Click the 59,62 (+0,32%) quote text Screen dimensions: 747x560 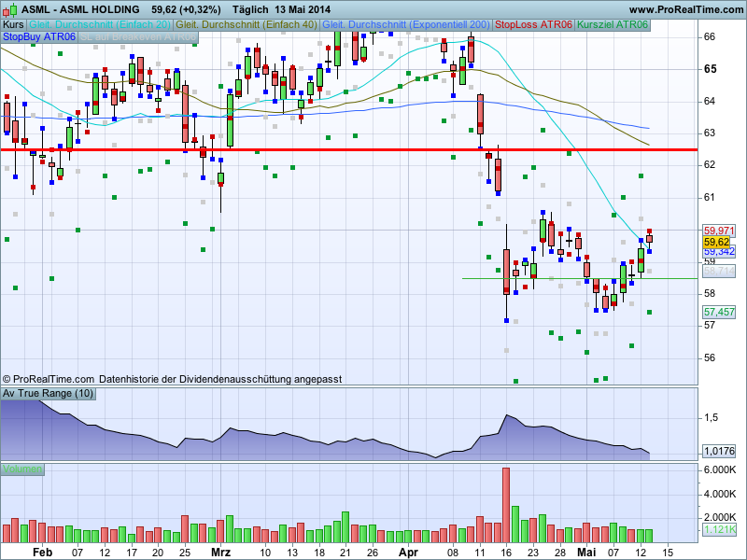click(x=186, y=9)
